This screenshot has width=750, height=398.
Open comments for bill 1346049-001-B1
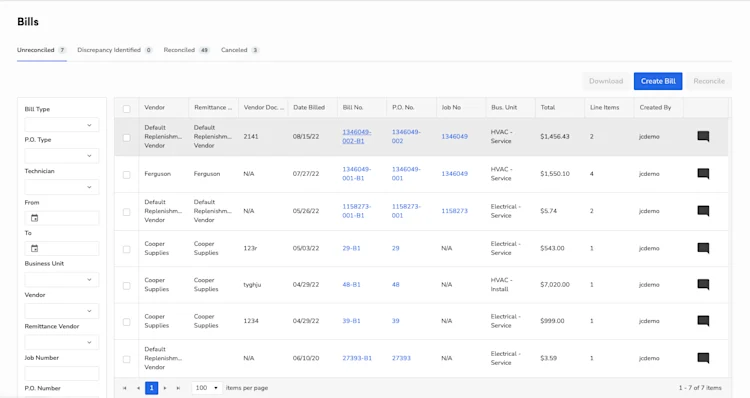click(x=703, y=174)
